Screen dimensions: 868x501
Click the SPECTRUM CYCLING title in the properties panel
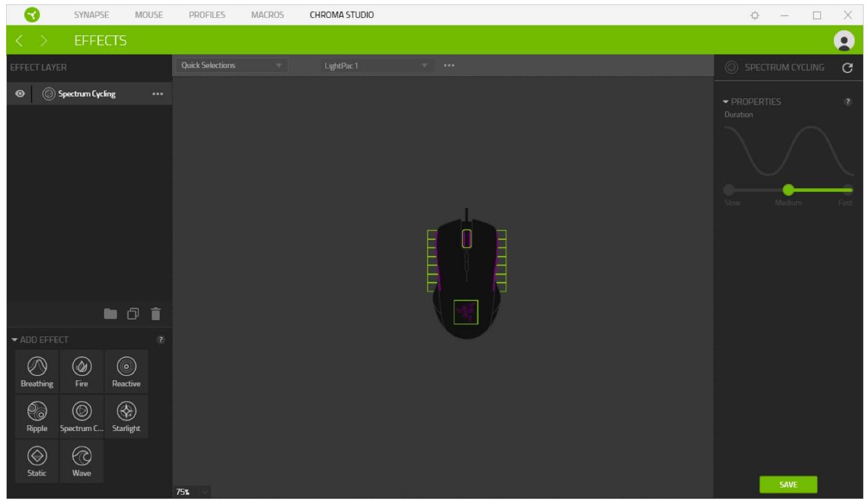784,68
